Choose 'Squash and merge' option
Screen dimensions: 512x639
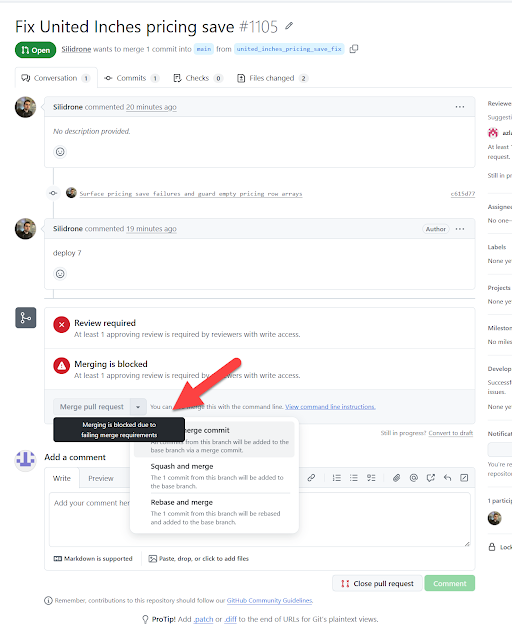212,476
